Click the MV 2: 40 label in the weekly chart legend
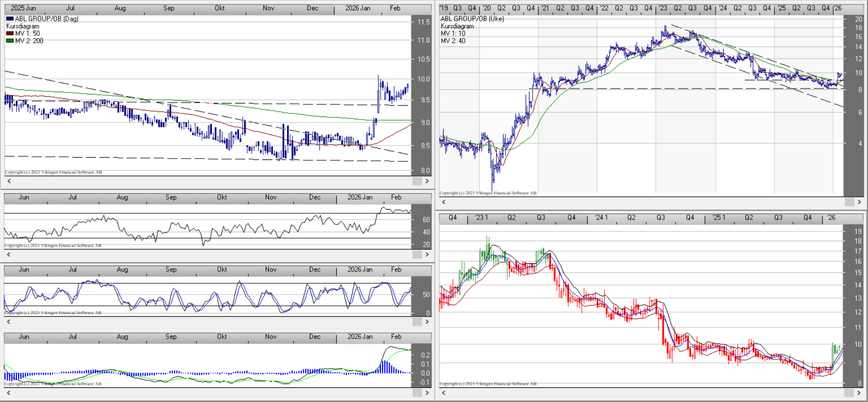 (453, 41)
